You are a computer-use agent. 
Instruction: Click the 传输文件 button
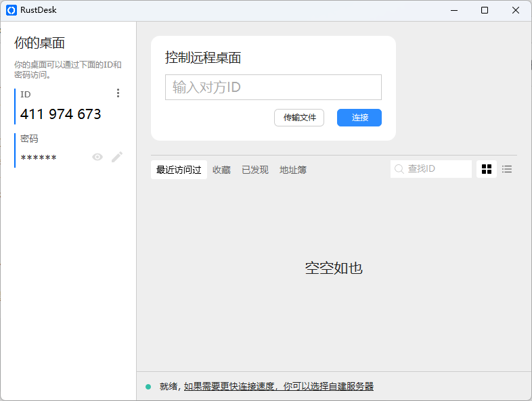299,118
